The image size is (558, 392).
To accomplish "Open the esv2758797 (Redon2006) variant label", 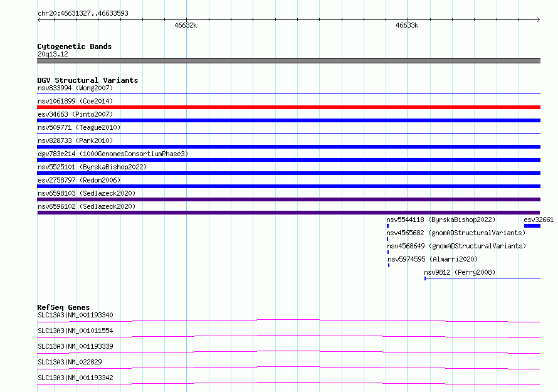I will pyautogui.click(x=79, y=180).
